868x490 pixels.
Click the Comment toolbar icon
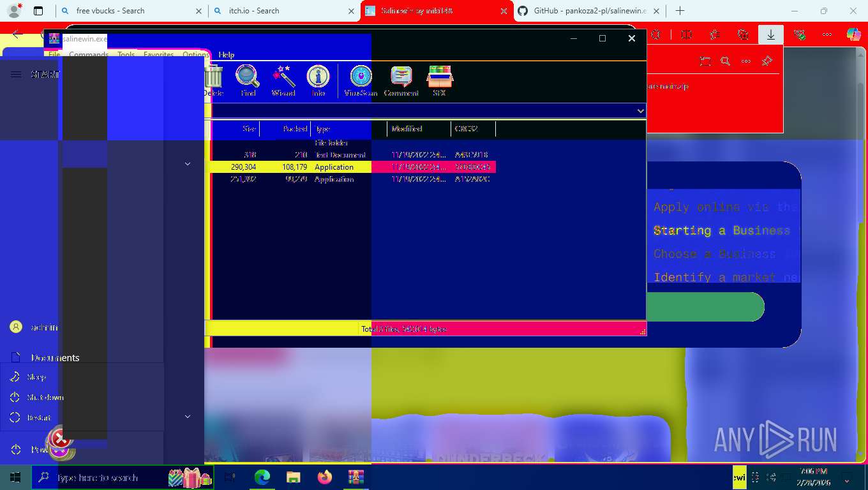(401, 81)
